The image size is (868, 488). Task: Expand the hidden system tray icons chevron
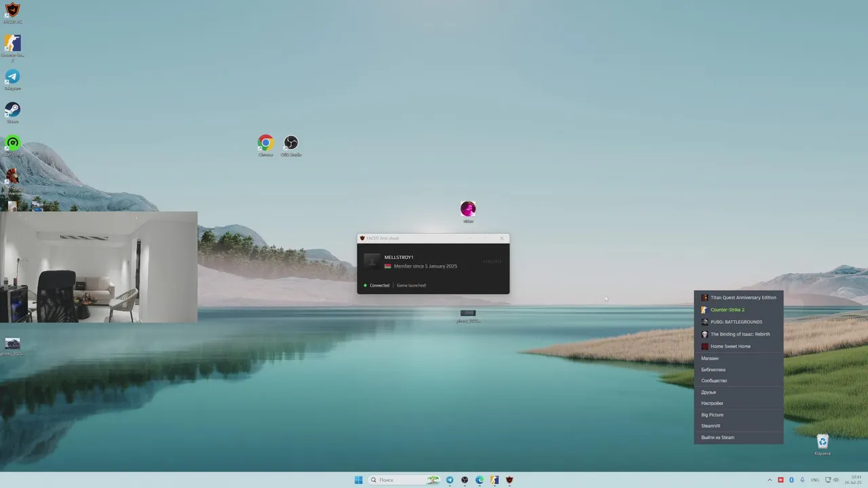click(x=770, y=480)
